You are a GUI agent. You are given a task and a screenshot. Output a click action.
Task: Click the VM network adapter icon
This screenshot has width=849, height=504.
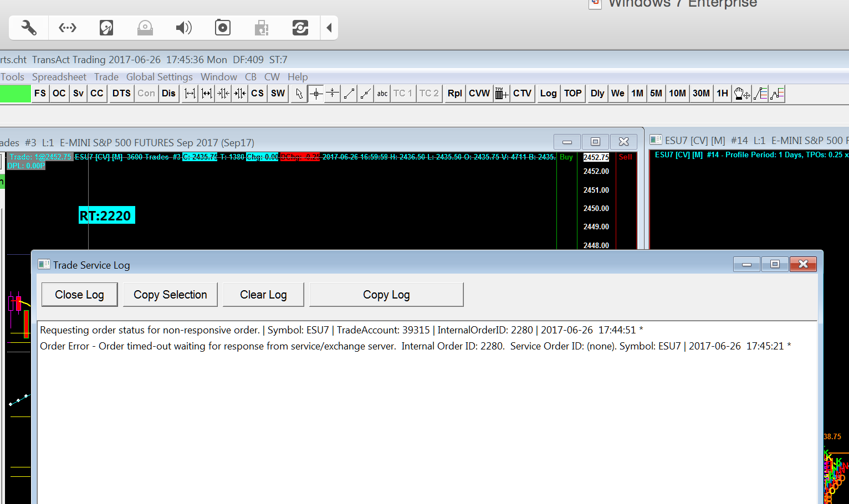point(68,28)
